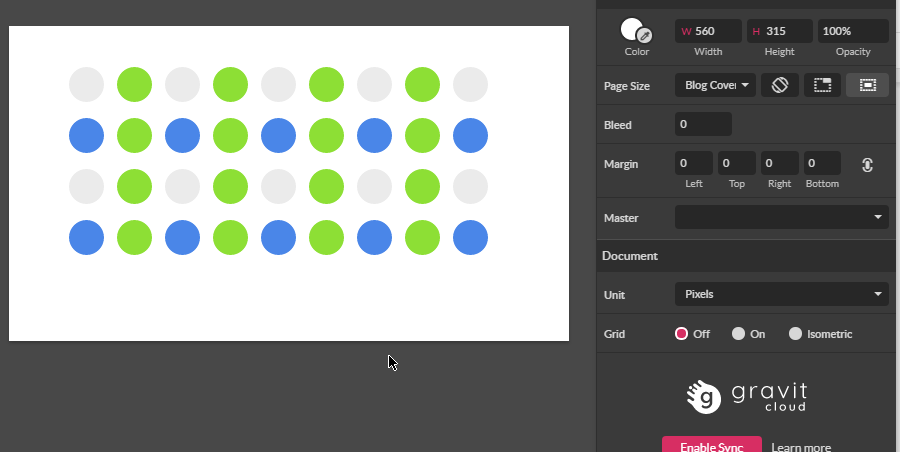
Task: Select the first gray circle in top row
Action: [87, 84]
